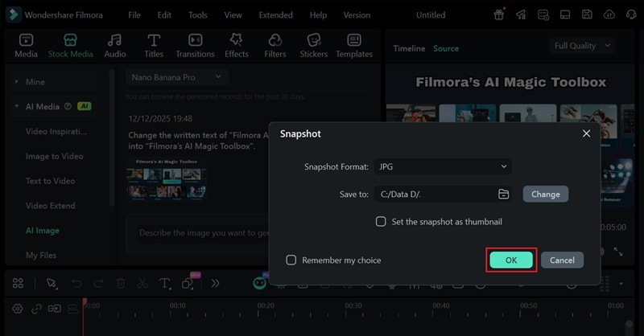Click the gift icon in title bar
Screen dimensions: 644x336
tap(499, 14)
